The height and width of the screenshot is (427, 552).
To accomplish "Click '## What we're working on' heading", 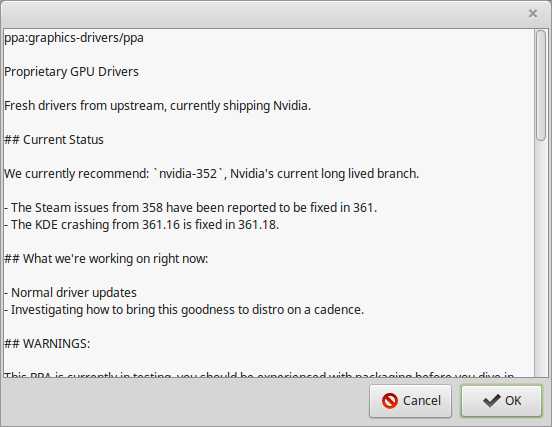I will 106,259.
